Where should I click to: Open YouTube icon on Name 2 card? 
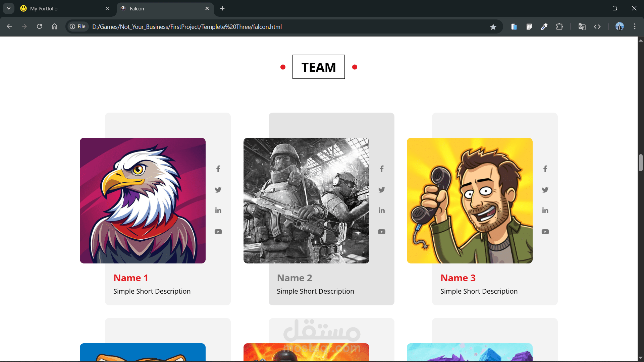(382, 232)
